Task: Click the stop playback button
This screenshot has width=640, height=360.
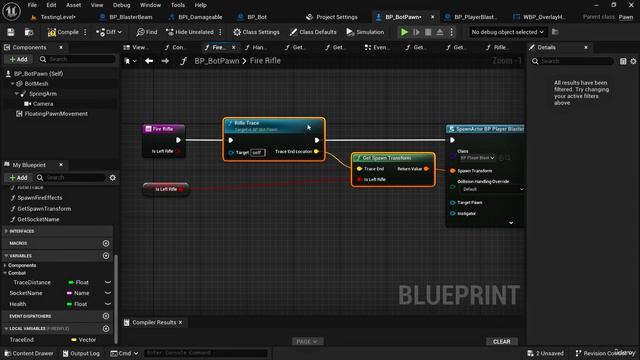Action: (x=428, y=32)
